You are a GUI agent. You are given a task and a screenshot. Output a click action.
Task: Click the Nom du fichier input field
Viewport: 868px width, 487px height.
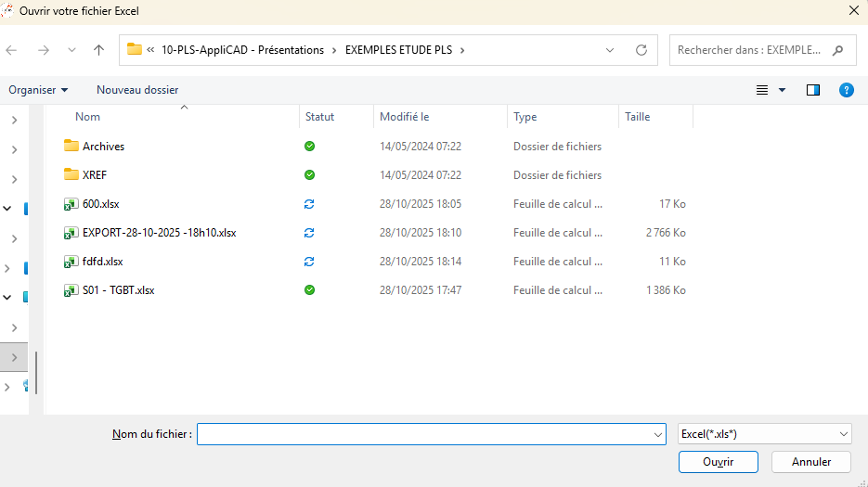click(x=424, y=434)
